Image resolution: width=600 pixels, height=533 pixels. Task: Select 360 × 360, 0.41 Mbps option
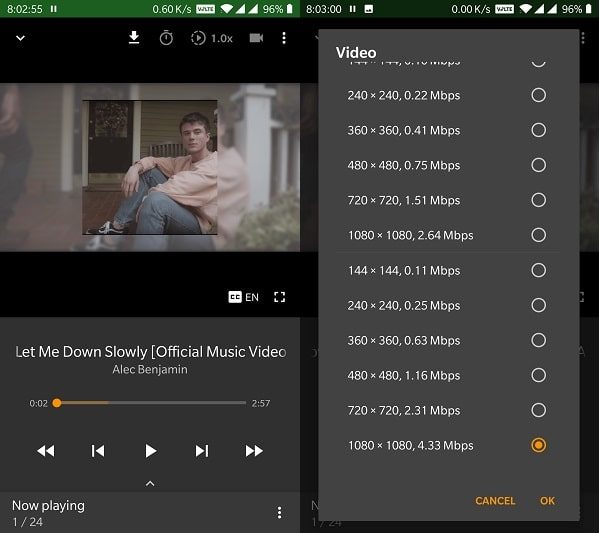(448, 130)
